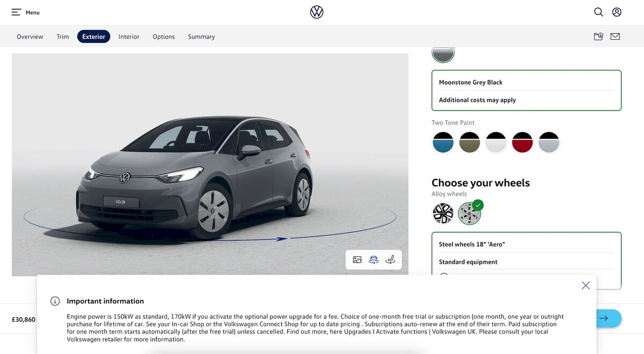644x354 pixels.
Task: Click the Volkswagen logo
Action: pos(317,12)
